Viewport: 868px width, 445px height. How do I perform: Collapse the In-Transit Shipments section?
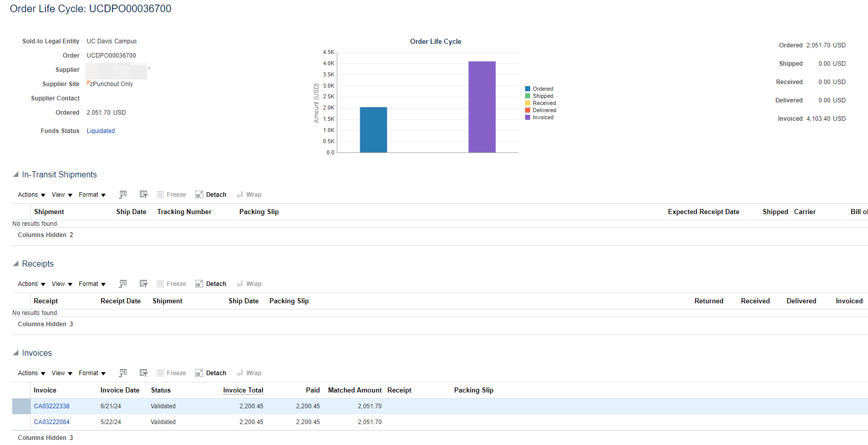[x=16, y=174]
